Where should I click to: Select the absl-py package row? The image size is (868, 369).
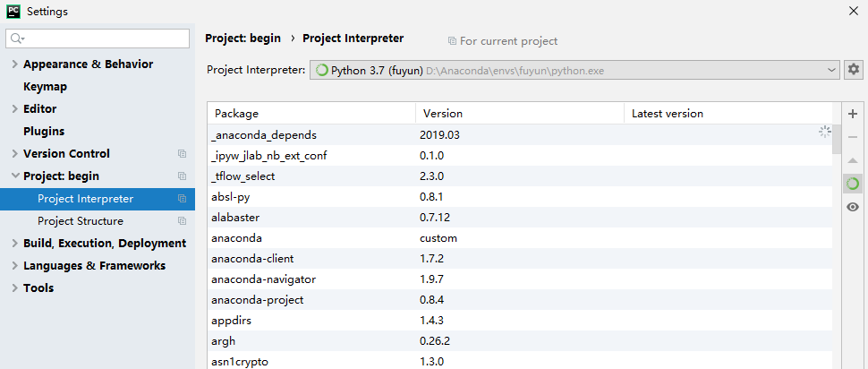pyautogui.click(x=520, y=197)
